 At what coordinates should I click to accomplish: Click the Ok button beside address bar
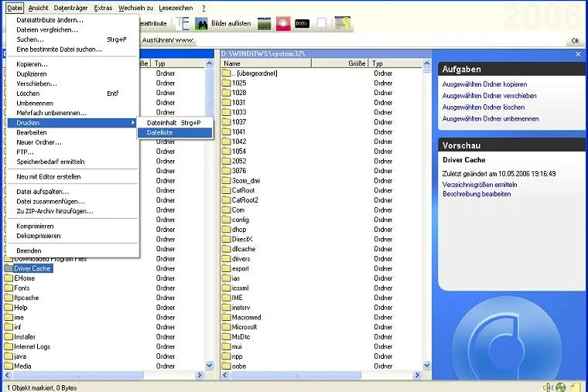(576, 40)
